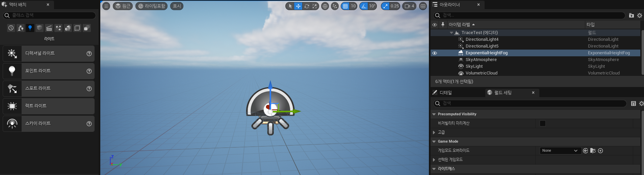Click the Directional Light help icon
This screenshot has height=175, width=644.
(x=89, y=54)
